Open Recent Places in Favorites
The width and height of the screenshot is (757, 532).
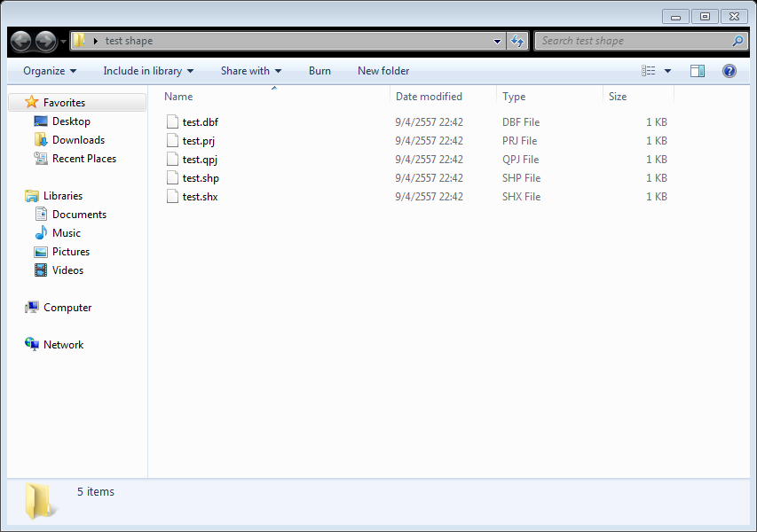[84, 159]
